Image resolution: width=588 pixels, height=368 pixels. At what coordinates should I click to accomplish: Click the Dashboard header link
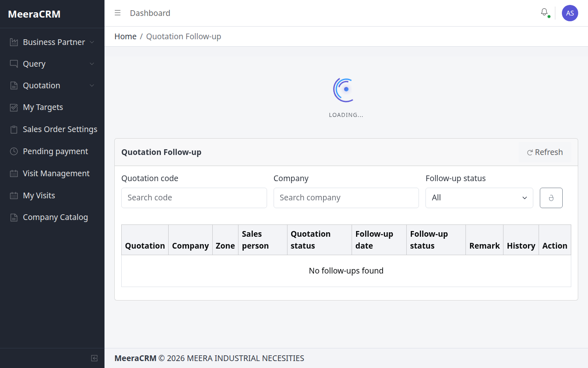[150, 13]
